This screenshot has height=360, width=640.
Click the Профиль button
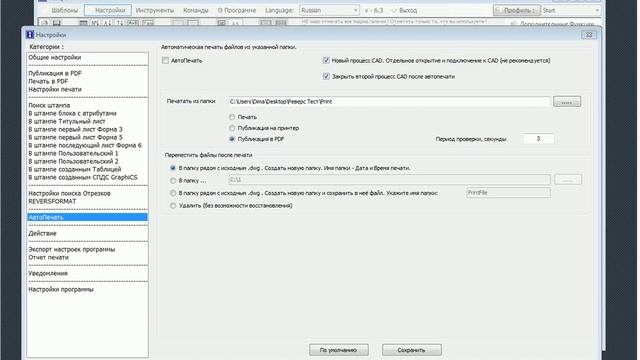point(516,10)
